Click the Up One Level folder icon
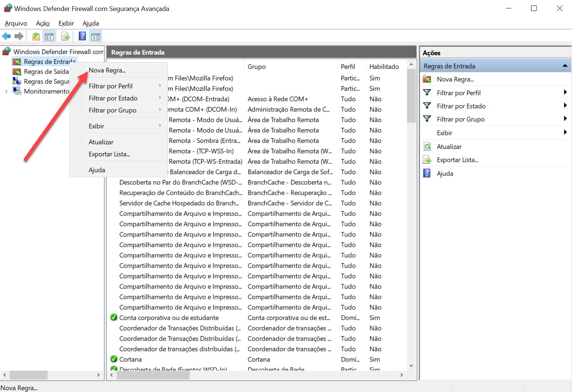Viewport: 572px width, 392px height. (36, 36)
